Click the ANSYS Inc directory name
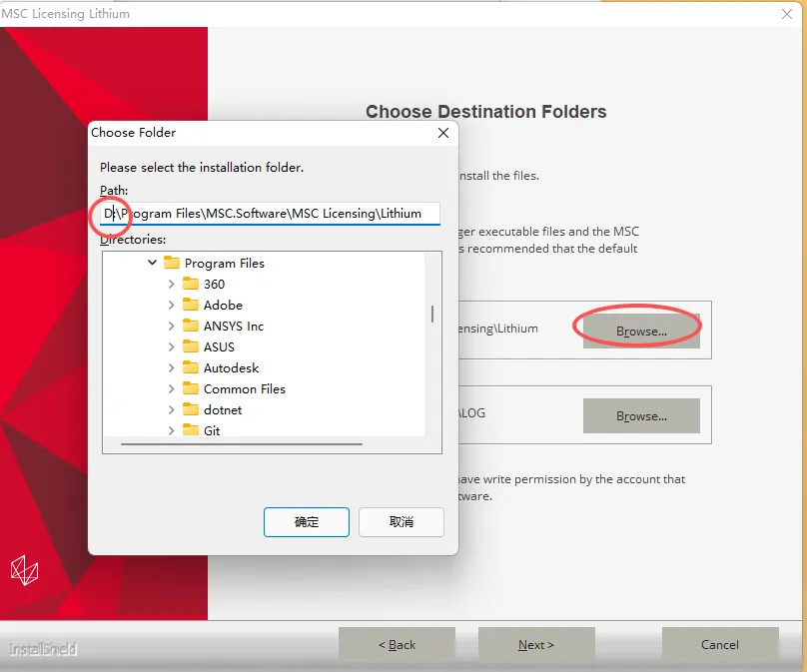This screenshot has height=672, width=807. pyautogui.click(x=234, y=327)
